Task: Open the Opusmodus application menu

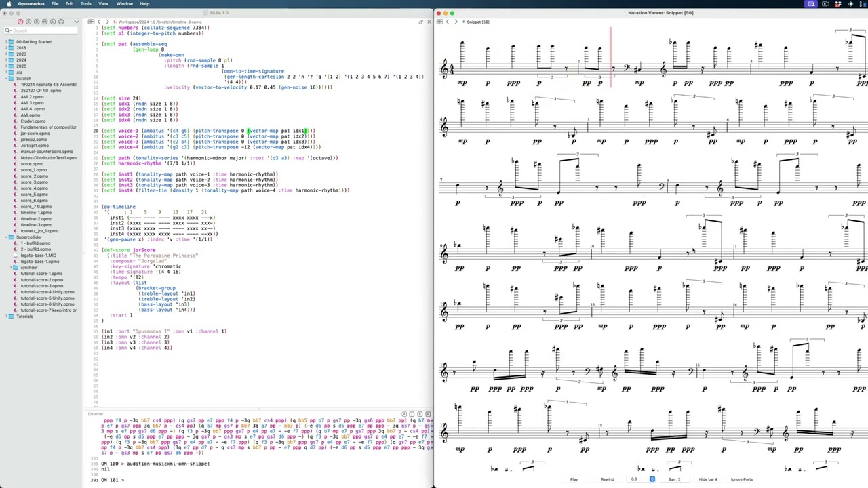Action: pyautogui.click(x=31, y=4)
